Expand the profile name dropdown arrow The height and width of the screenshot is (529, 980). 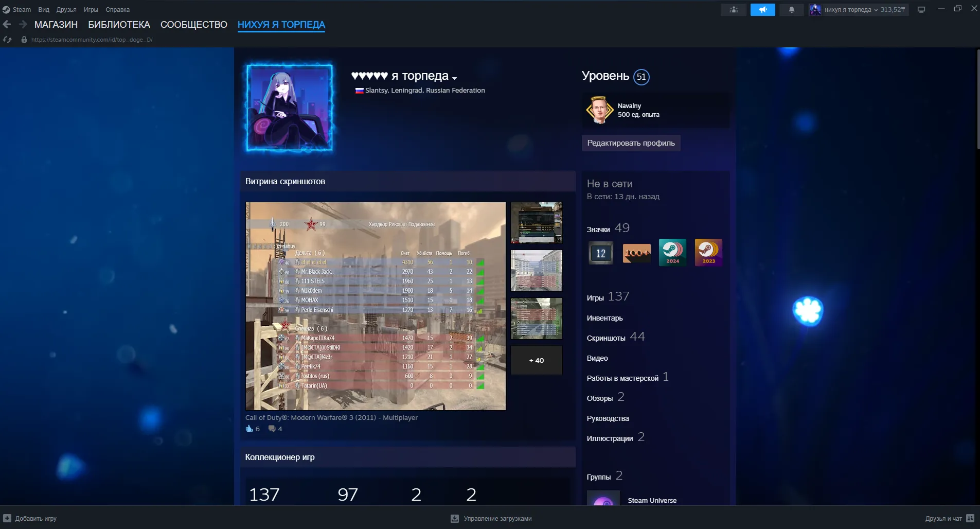[455, 78]
